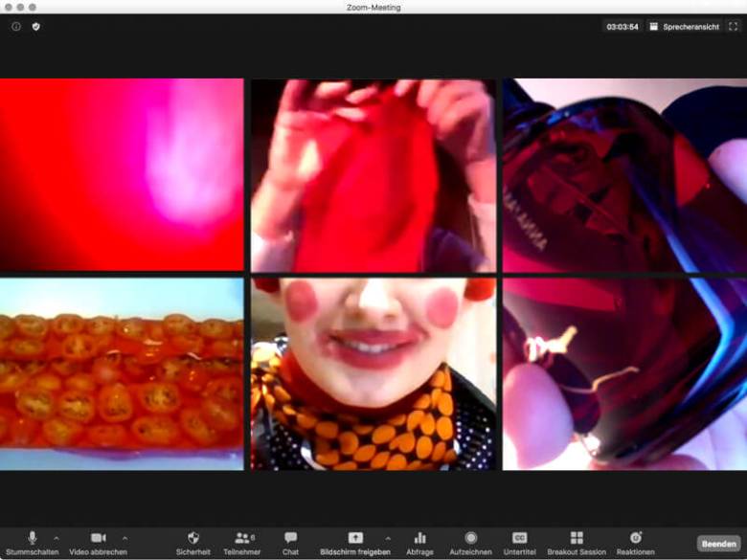Enter full screen mode
747x560 pixels.
point(734,27)
